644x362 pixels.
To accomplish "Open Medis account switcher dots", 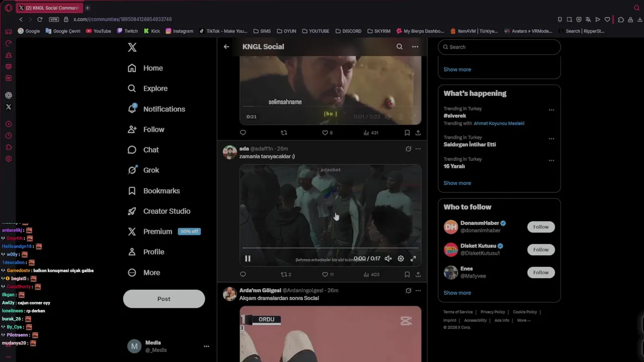I will coord(206,346).
